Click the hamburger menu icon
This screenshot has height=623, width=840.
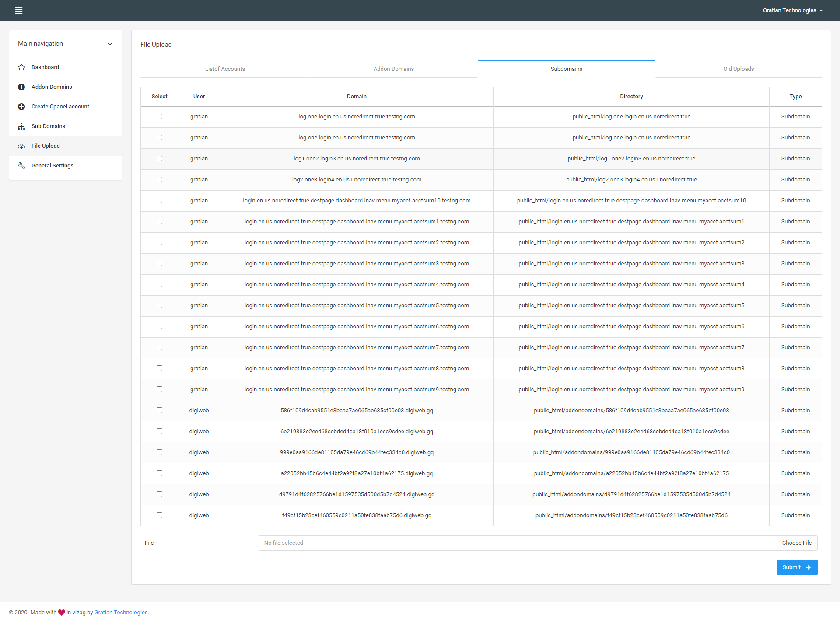pyautogui.click(x=19, y=10)
